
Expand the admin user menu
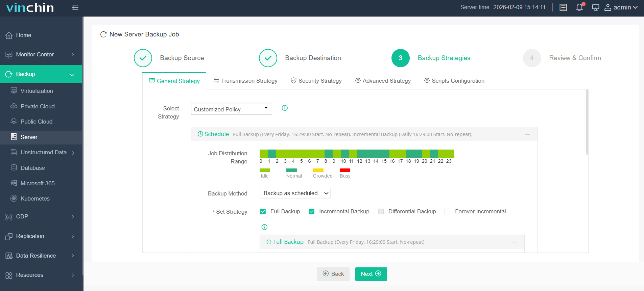tap(621, 7)
